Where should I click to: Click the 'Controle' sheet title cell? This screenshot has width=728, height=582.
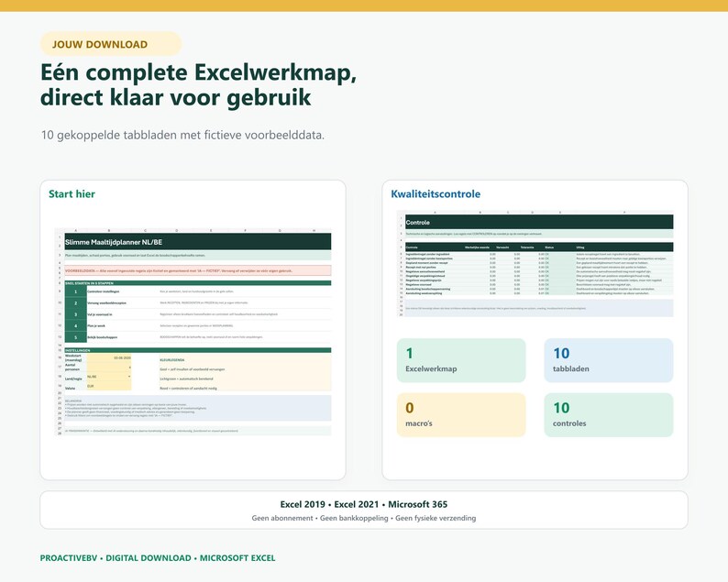pos(539,223)
